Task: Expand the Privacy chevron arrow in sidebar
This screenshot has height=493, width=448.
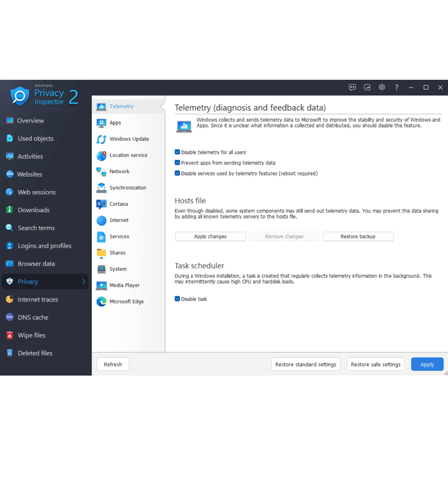Action: coord(83,281)
